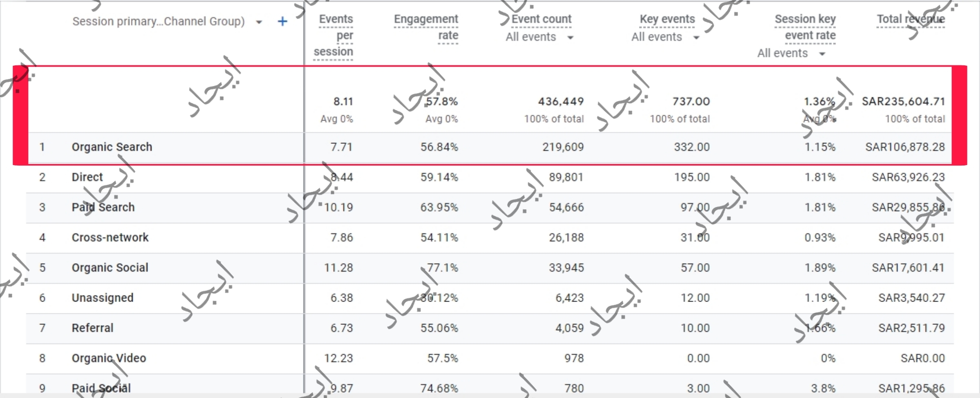Add a secondary dimension with the plus icon

tap(283, 21)
